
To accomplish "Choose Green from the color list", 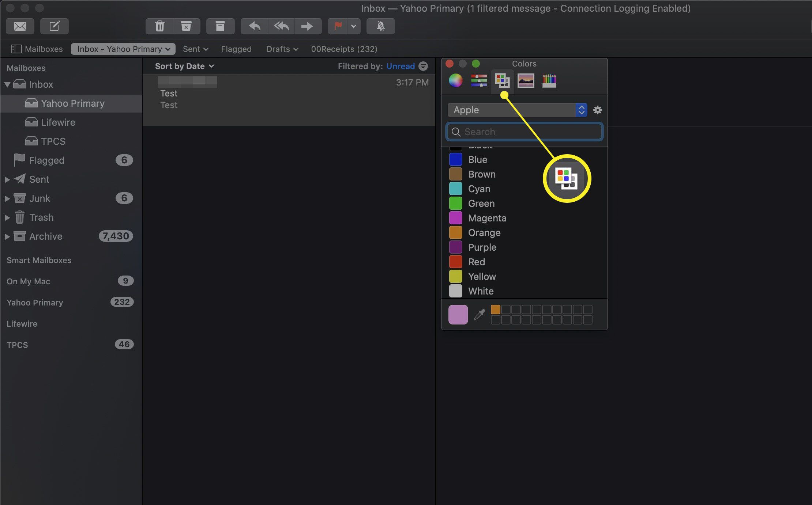I will click(525, 204).
